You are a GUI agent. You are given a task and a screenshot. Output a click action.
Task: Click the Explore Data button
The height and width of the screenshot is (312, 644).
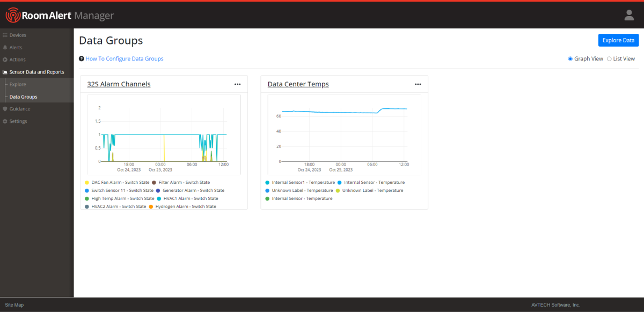(618, 40)
